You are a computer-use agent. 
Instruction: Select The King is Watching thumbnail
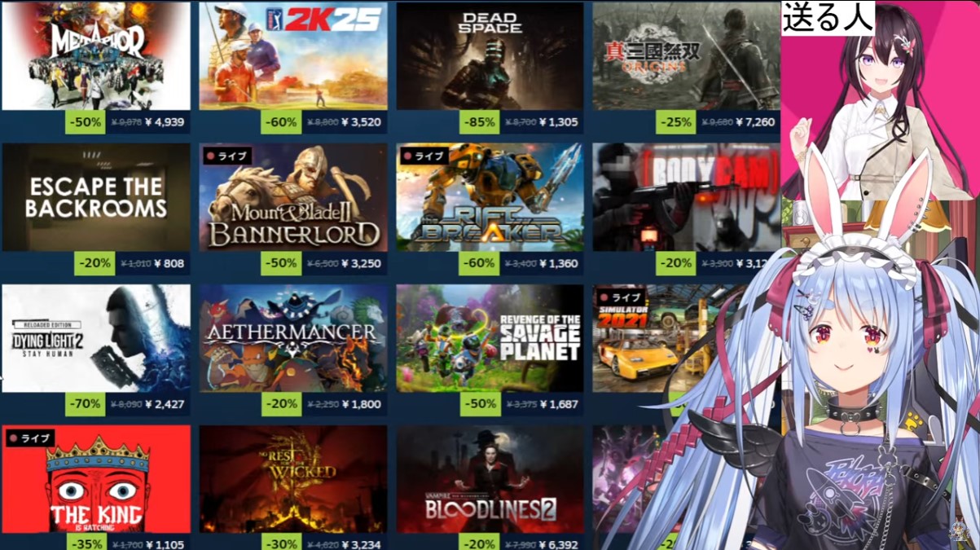tap(96, 479)
